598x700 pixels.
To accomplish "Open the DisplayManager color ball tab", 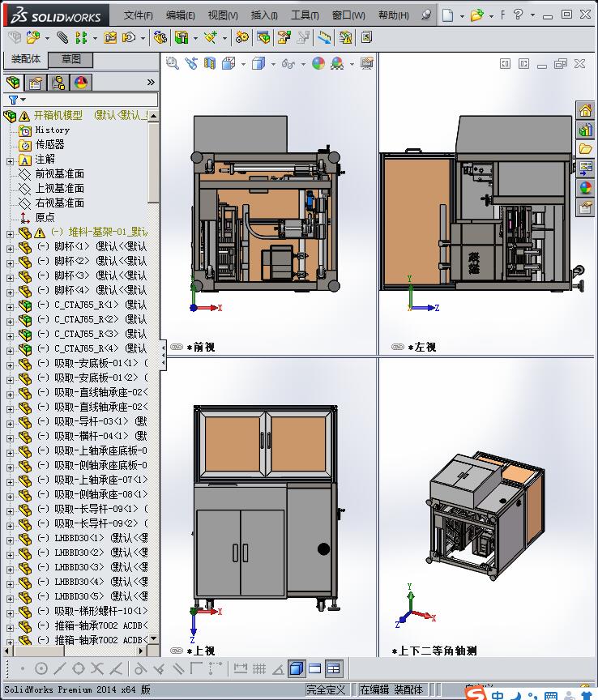I will point(81,83).
